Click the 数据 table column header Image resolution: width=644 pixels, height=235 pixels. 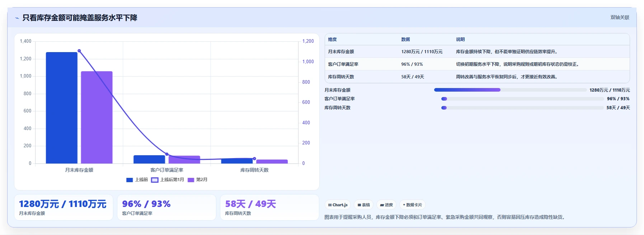coord(405,40)
